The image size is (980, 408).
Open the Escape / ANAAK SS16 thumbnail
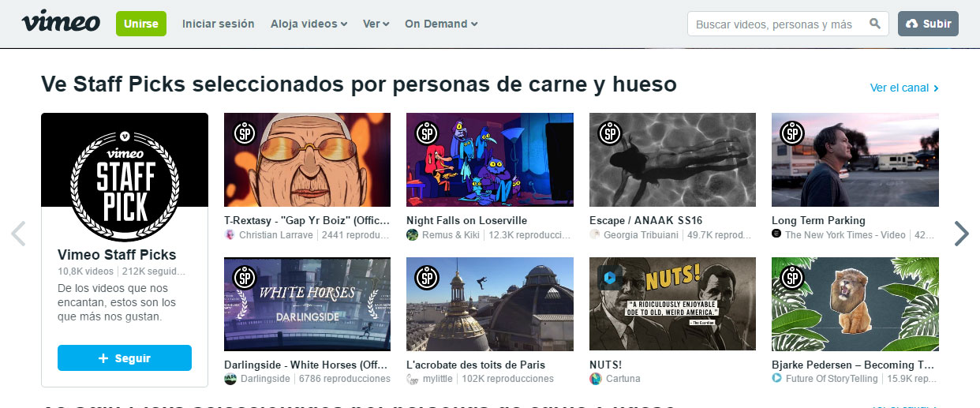pos(672,159)
